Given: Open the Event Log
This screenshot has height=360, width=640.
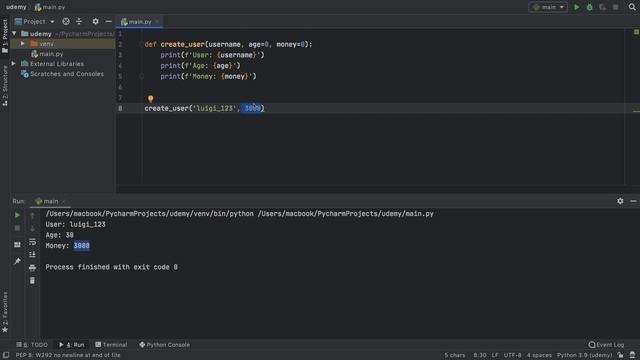Looking at the screenshot, I should tap(606, 344).
